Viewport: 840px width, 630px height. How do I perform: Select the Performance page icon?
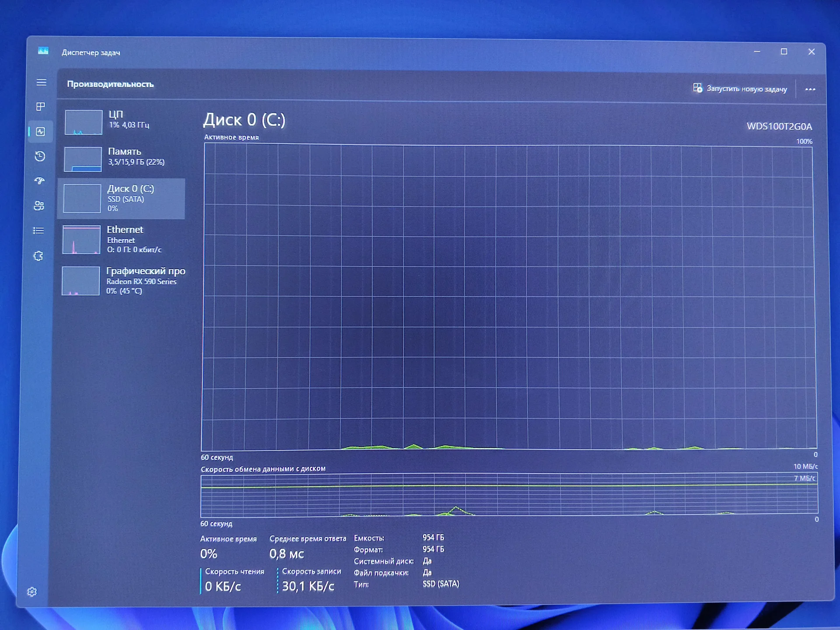41,131
